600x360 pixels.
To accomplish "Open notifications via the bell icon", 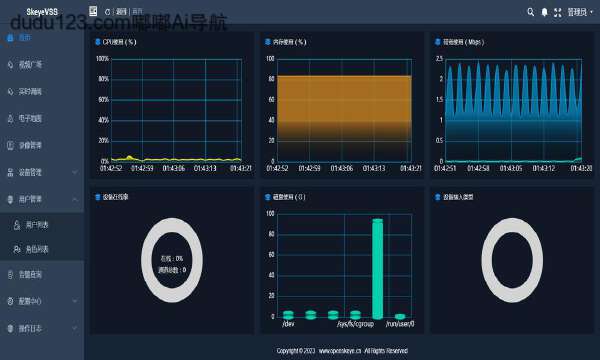I will [x=544, y=12].
